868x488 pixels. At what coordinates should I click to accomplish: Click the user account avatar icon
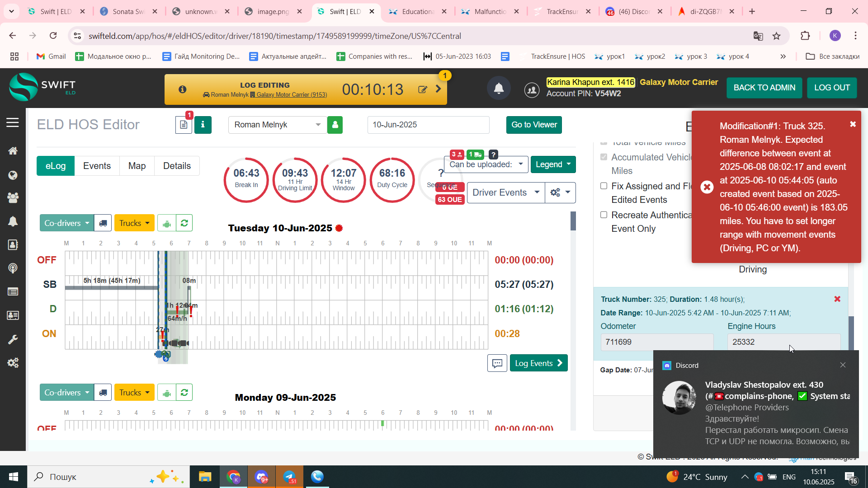click(x=532, y=90)
